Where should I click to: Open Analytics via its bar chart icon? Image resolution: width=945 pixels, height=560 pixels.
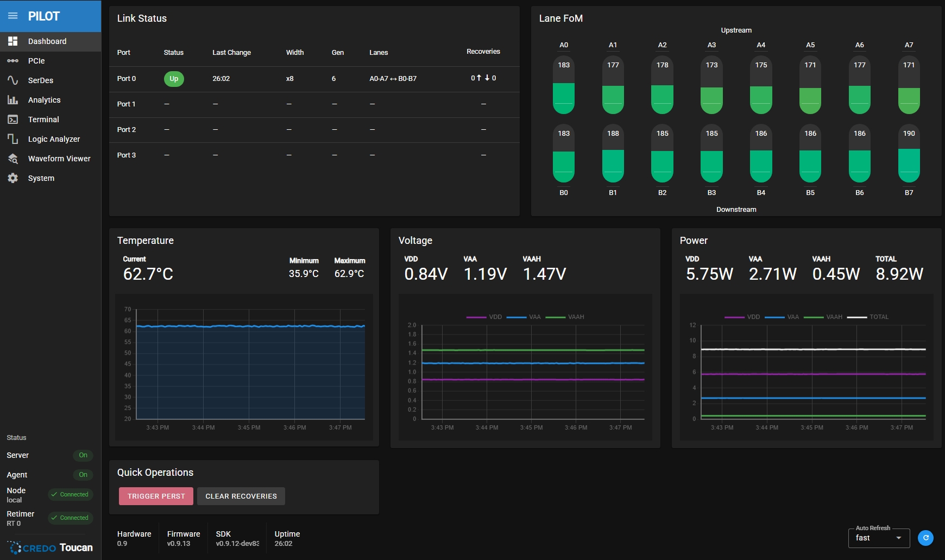13,100
